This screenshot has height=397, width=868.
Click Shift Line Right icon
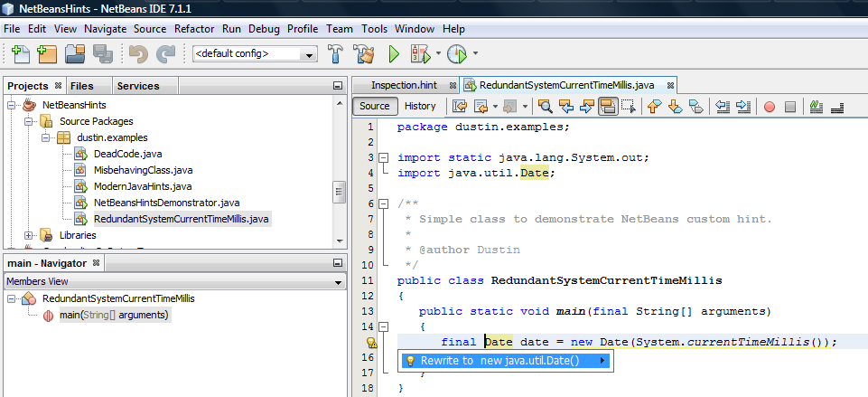pos(743,106)
